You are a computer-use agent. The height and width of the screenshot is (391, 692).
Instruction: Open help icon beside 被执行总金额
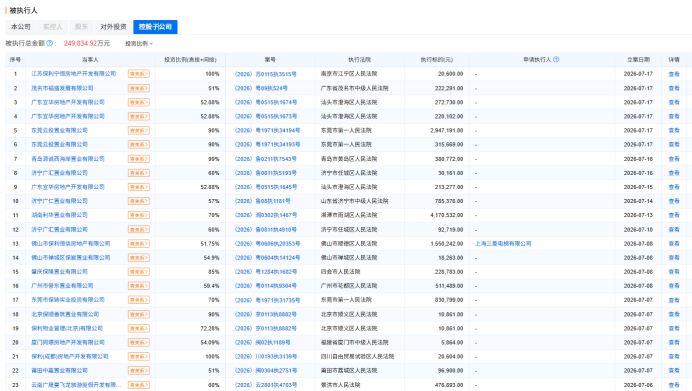(50, 43)
